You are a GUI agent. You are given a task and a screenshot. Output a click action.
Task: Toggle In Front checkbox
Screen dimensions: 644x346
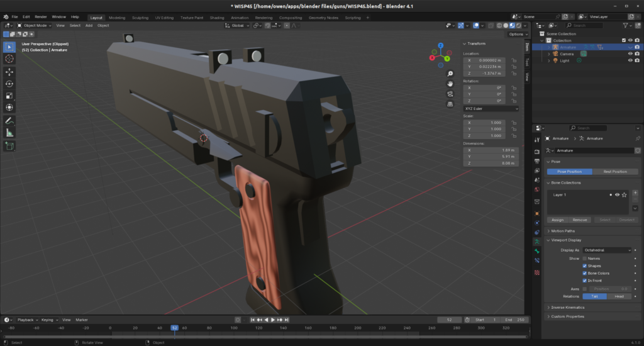pyautogui.click(x=584, y=281)
